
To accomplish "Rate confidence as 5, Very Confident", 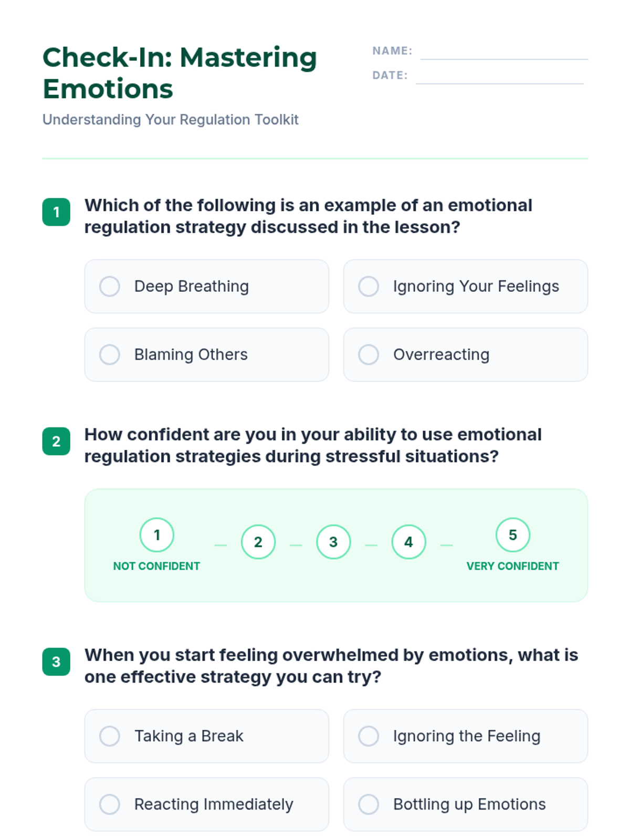I will (x=512, y=535).
